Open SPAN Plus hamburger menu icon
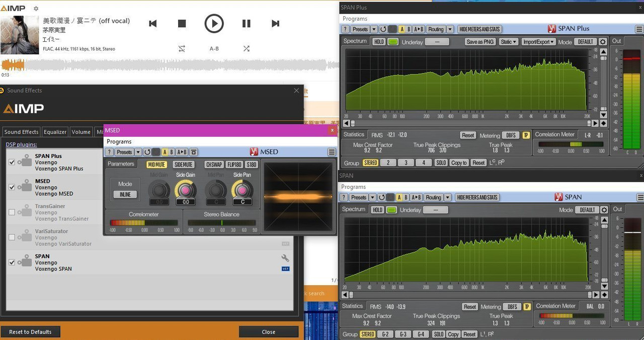644x340 pixels. (639, 29)
